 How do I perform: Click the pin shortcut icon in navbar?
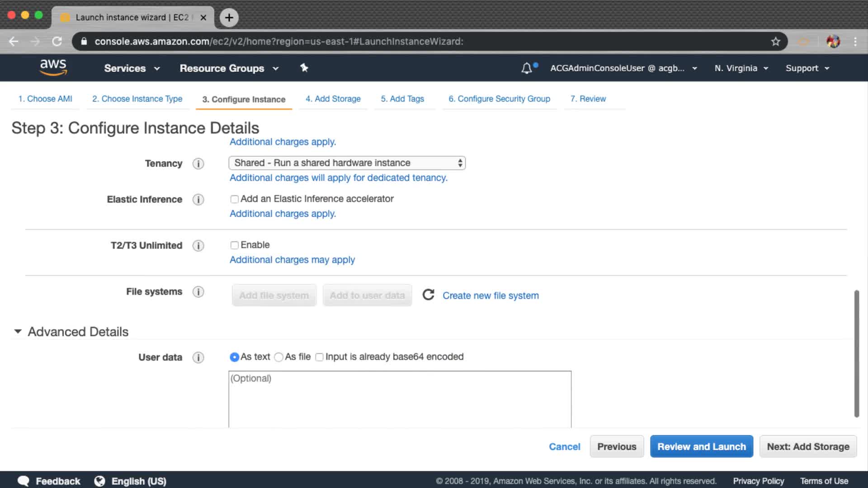point(304,68)
